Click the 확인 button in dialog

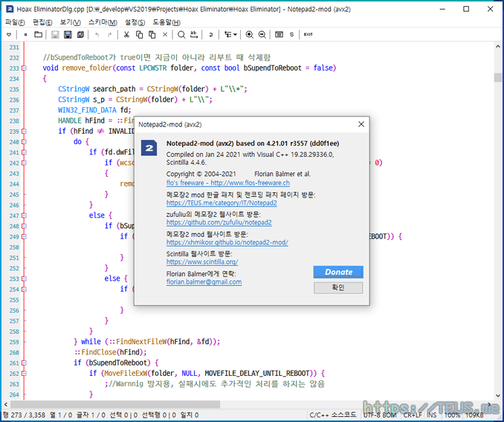338,288
